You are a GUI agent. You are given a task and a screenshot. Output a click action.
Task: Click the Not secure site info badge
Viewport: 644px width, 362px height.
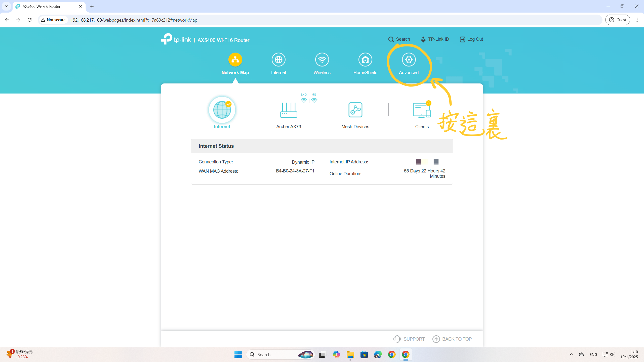pos(53,20)
